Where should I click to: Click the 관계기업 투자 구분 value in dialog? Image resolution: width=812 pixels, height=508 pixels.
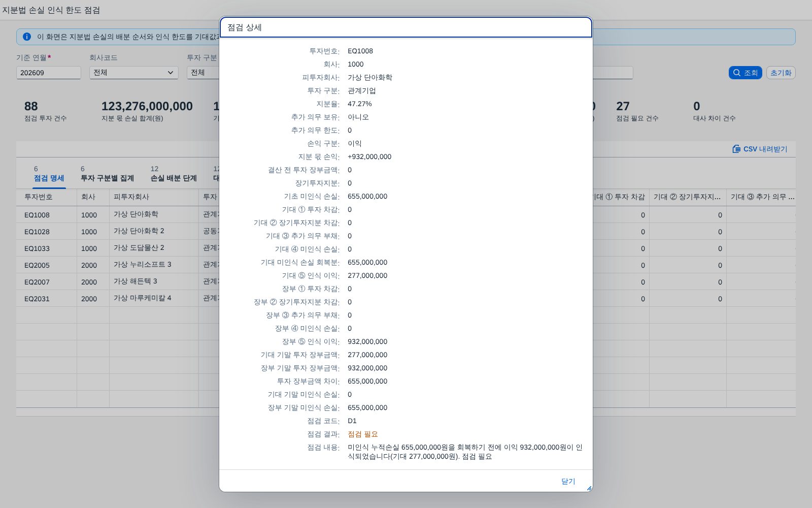[362, 90]
